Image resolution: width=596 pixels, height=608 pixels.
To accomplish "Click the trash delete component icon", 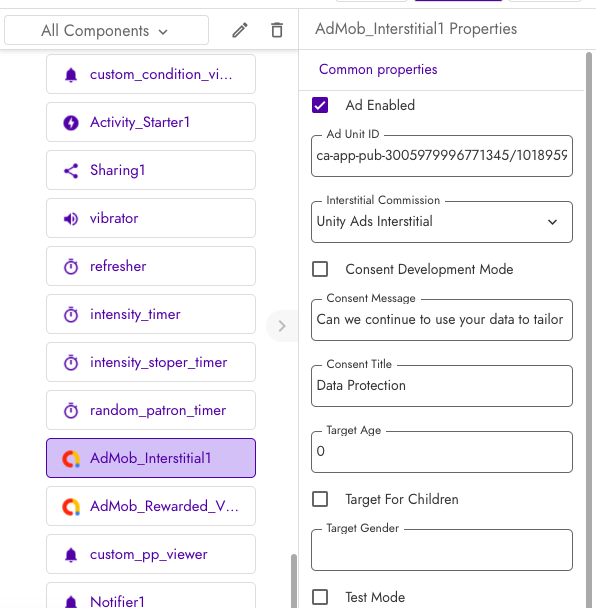I will 276,30.
